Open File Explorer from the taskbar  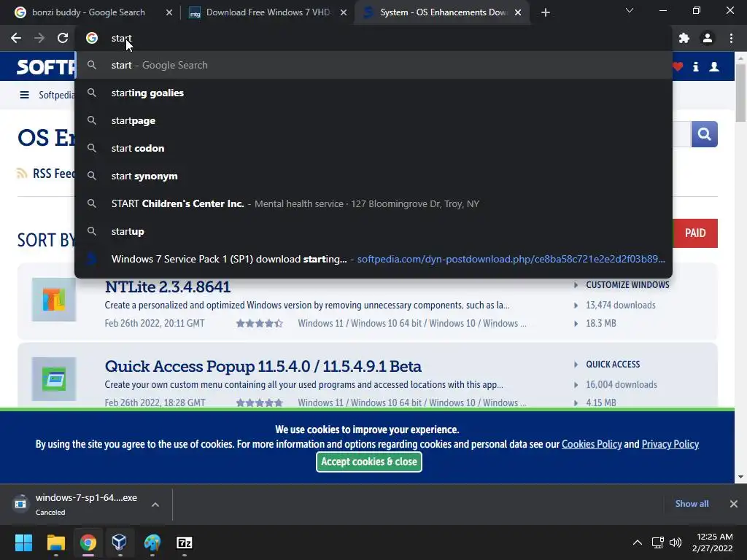coord(55,542)
